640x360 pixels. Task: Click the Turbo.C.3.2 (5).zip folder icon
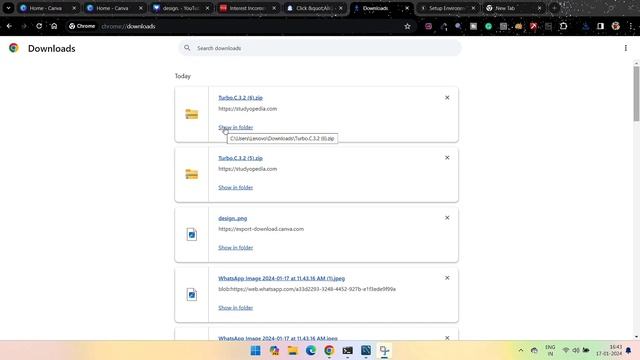tap(191, 174)
